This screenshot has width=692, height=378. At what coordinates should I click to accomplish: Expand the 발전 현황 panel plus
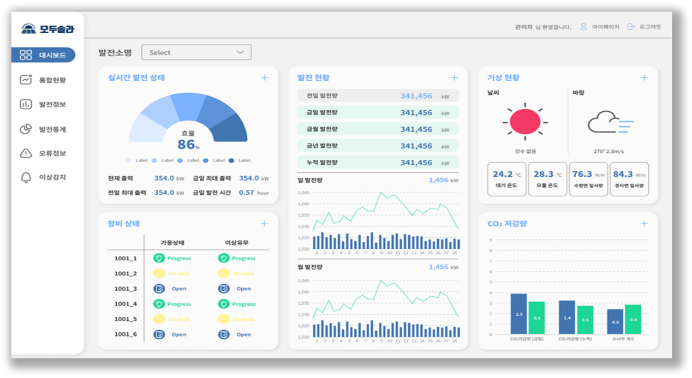pyautogui.click(x=454, y=78)
